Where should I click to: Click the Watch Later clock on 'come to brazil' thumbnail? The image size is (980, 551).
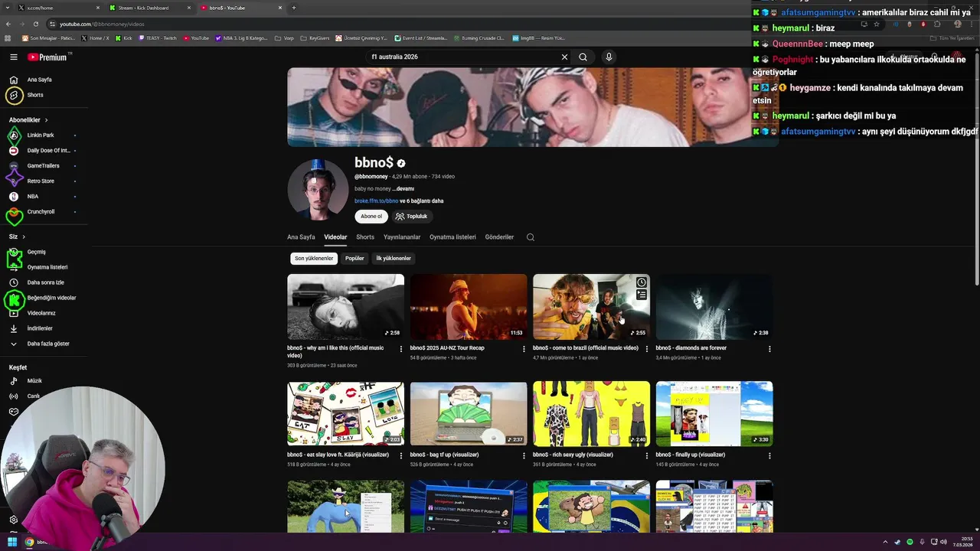642,282
